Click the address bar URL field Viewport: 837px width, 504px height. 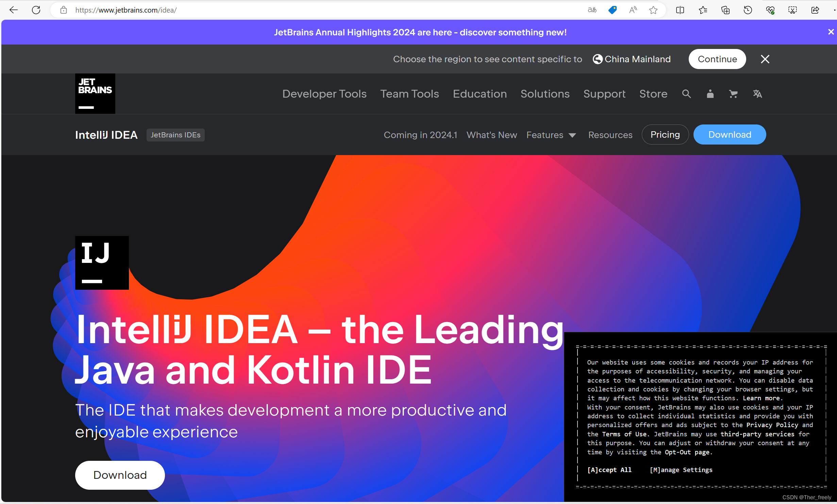click(306, 10)
